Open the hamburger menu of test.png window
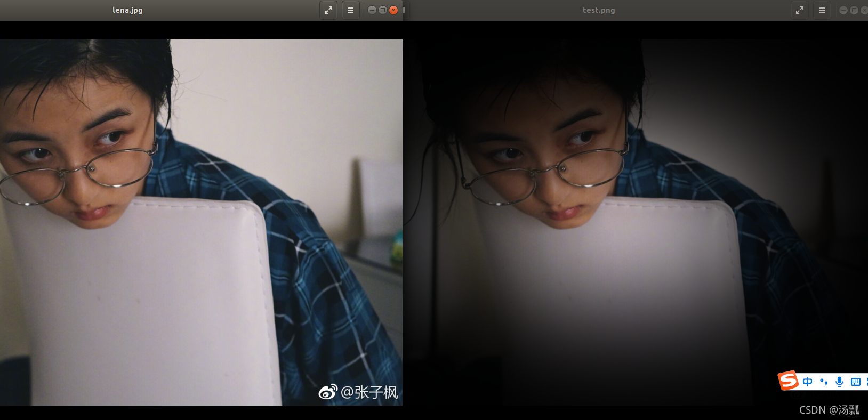 point(822,10)
